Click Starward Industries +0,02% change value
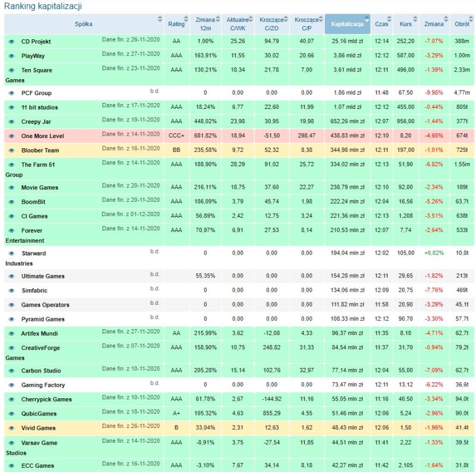This screenshot has height=472, width=476. [x=434, y=253]
